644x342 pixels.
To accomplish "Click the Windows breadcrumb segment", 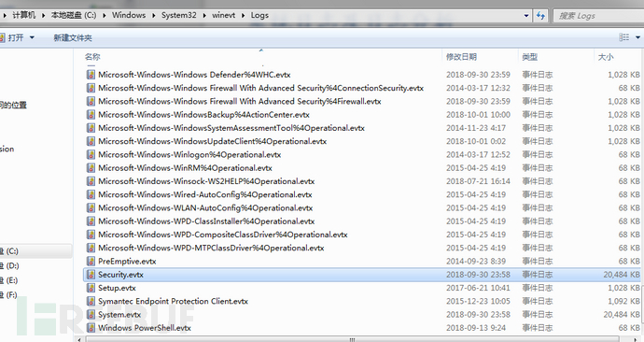I will point(129,15).
